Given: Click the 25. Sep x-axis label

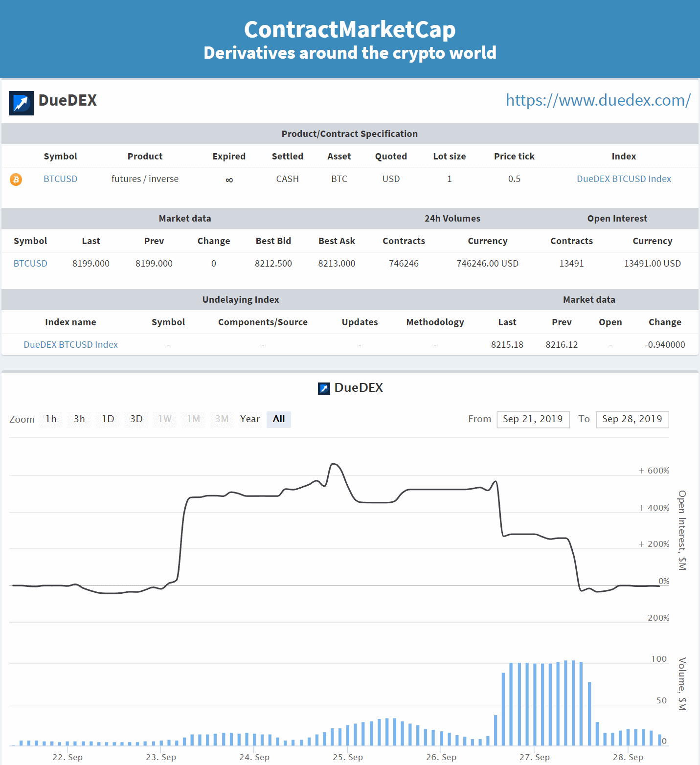Looking at the screenshot, I should [x=348, y=757].
